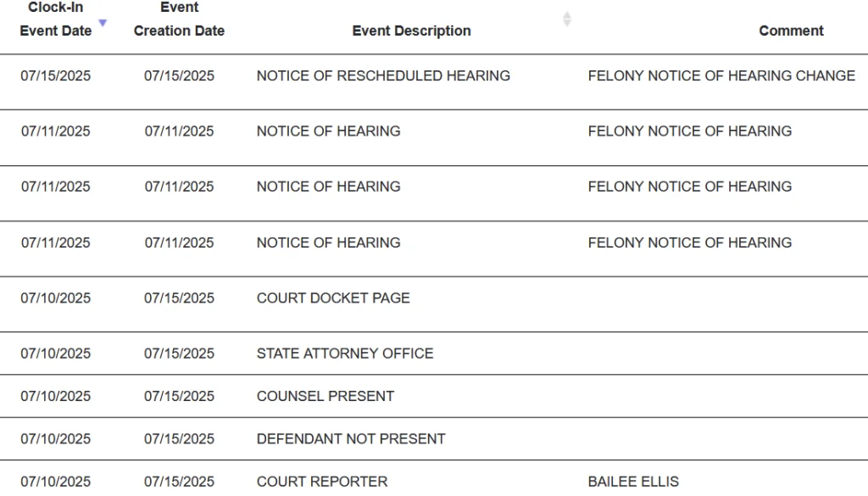Click the COUNSEL PRESENT event
The image size is (868, 496).
coord(325,396)
